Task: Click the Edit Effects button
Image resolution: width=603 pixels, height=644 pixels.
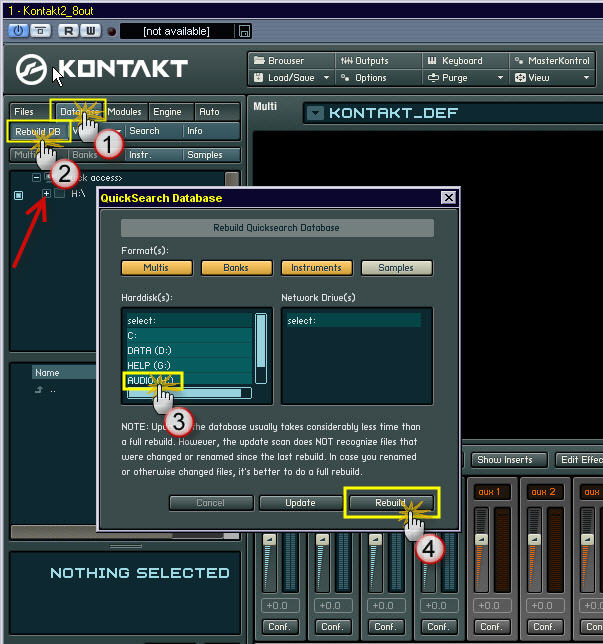Action: click(x=579, y=460)
